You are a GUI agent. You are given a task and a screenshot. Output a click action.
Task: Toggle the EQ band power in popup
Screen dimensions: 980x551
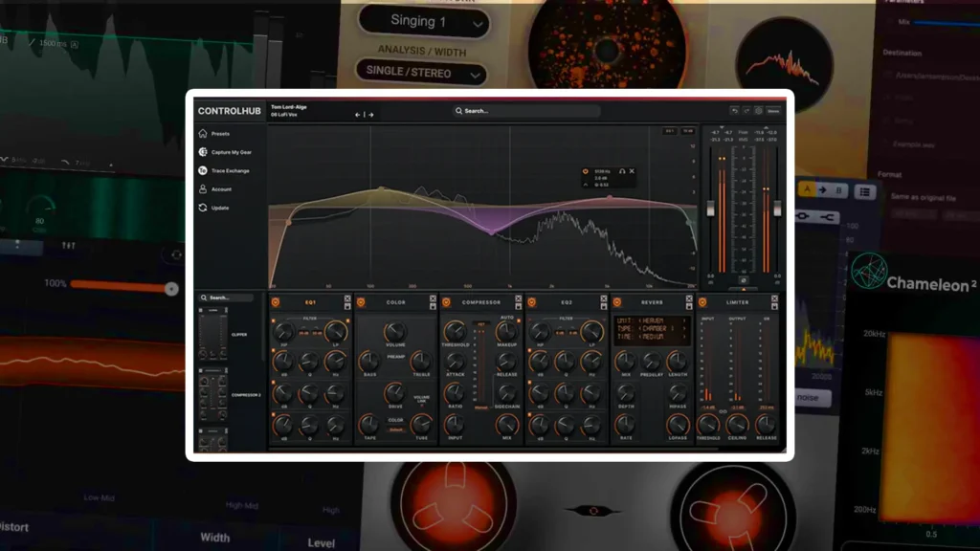click(586, 171)
